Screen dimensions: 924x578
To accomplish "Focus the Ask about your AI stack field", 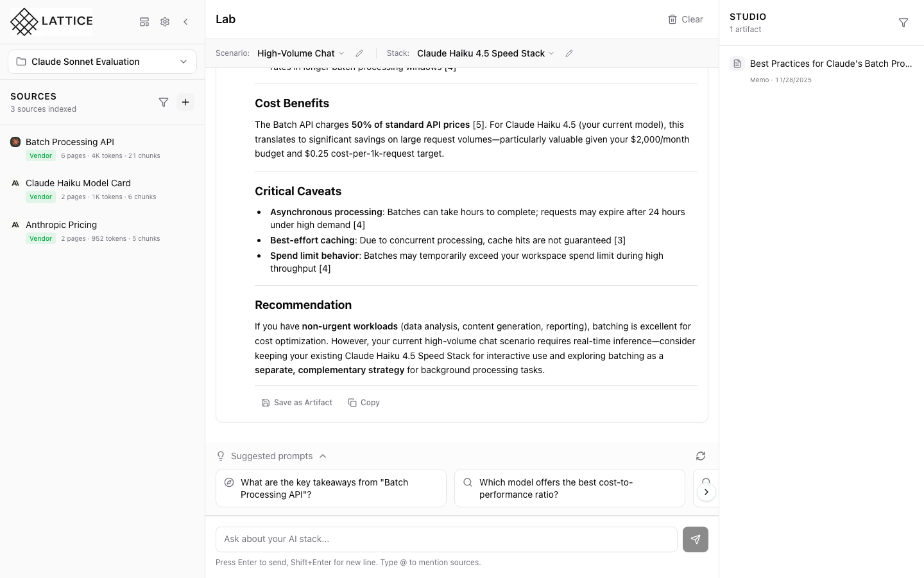I will (x=446, y=539).
